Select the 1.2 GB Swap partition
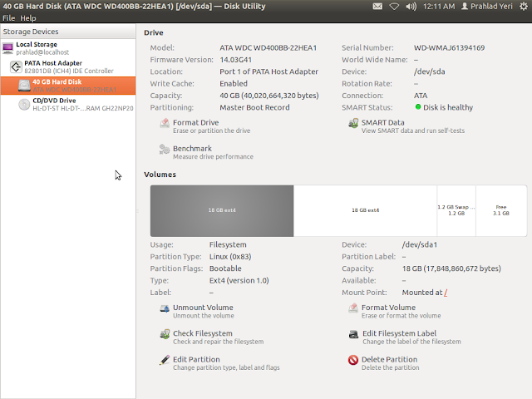Image resolution: width=532 pixels, height=399 pixels. tap(456, 210)
